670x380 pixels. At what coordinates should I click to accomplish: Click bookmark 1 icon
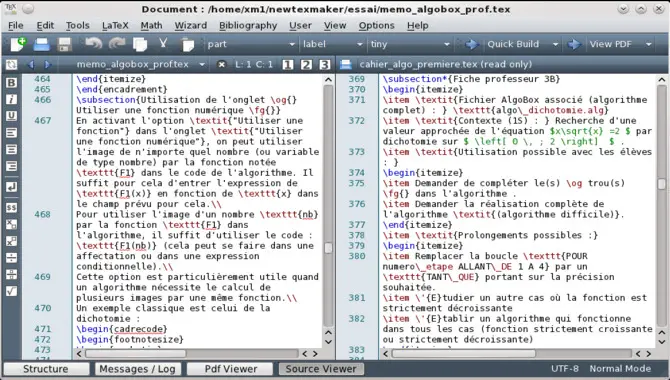288,65
